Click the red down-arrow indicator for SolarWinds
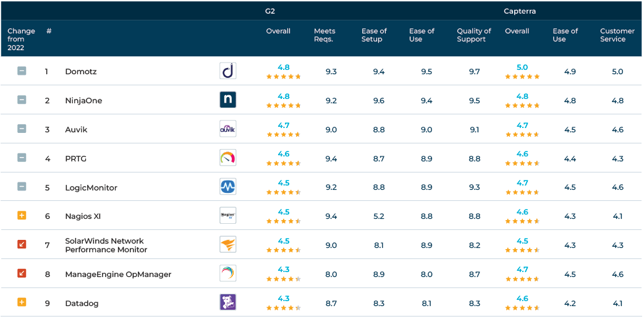Image resolution: width=644 pixels, height=319 pixels. [x=22, y=244]
